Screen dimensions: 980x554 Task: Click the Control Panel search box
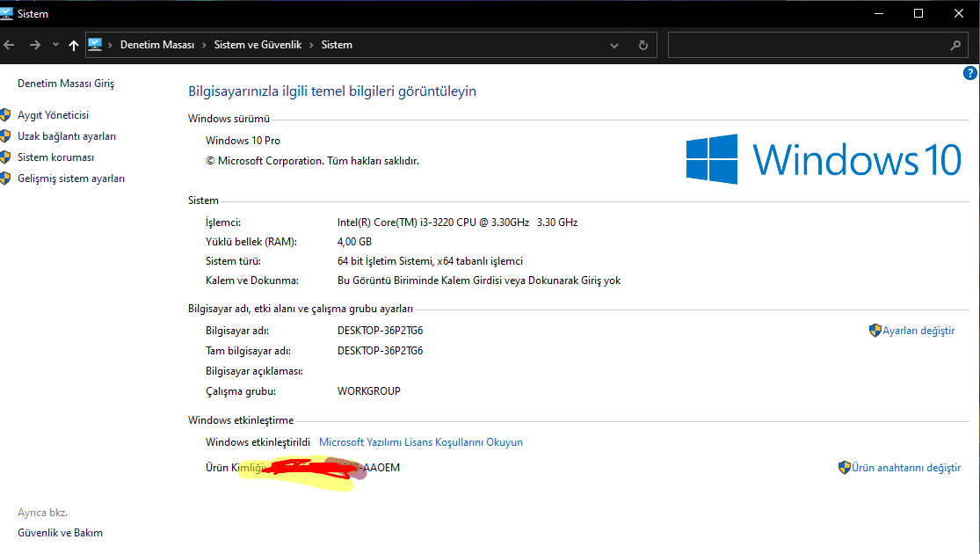[818, 45]
